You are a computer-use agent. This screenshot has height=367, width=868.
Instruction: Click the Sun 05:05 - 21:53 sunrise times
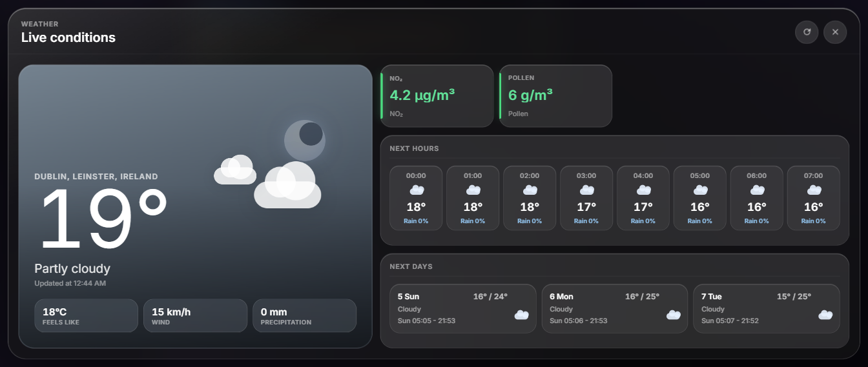[426, 321]
